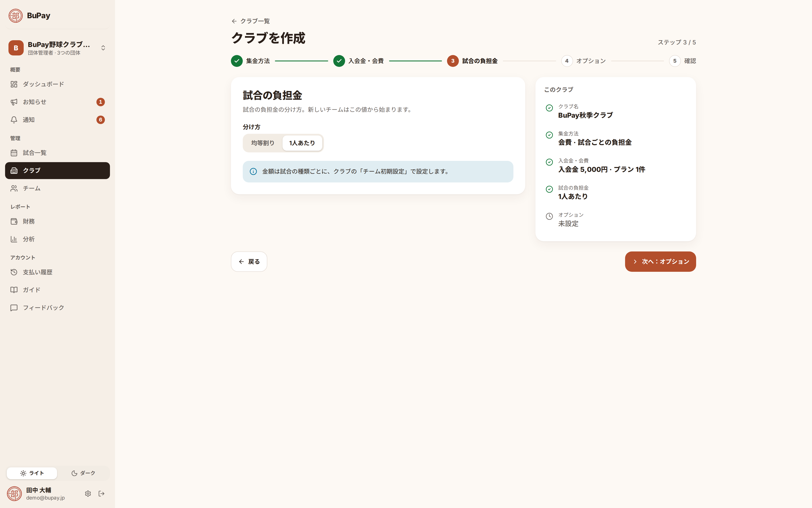Select the 均等割り split option
812x508 pixels.
tap(263, 143)
